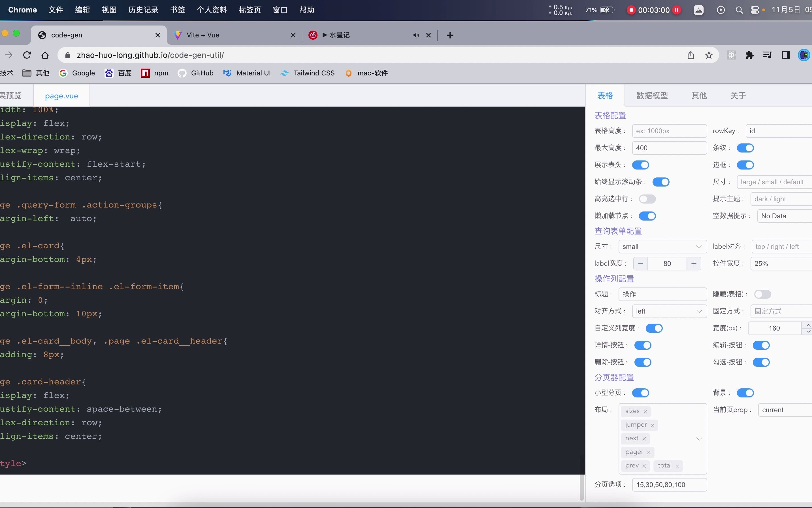
Task: Disable the 条纹 stripe switch
Action: [745, 148]
